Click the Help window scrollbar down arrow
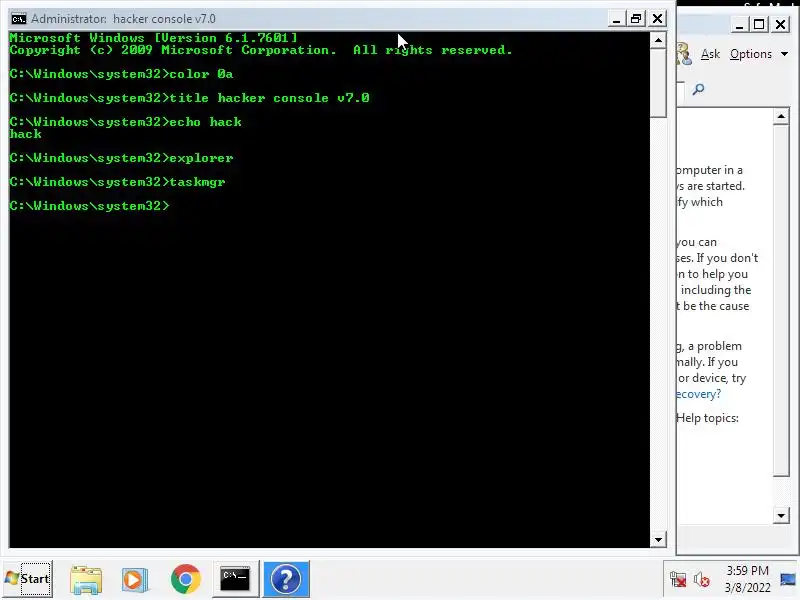 tap(781, 516)
